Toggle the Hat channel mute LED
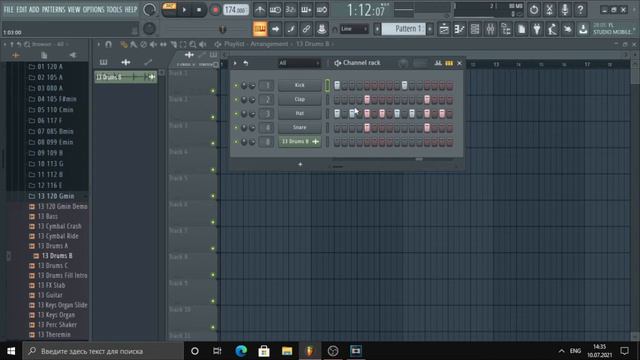Screen dimensions: 640x360 [236, 113]
